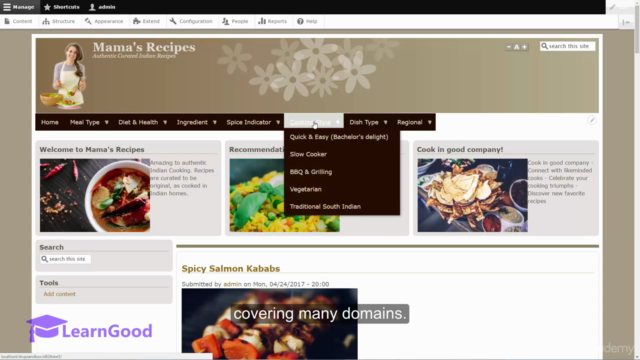Viewport: 640px width, 360px height.
Task: Click the header search this site field
Action: click(567, 46)
